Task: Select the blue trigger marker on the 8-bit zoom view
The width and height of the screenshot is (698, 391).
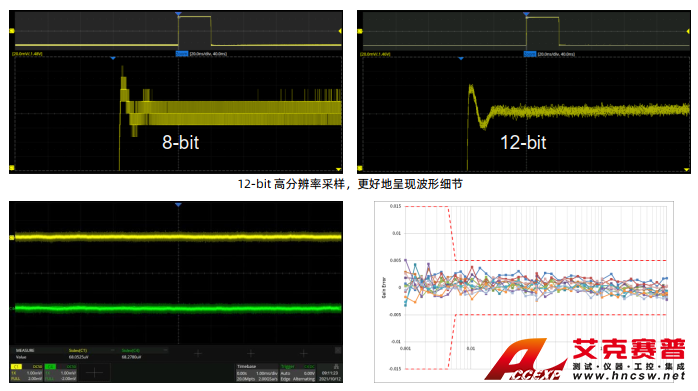Action: click(113, 58)
